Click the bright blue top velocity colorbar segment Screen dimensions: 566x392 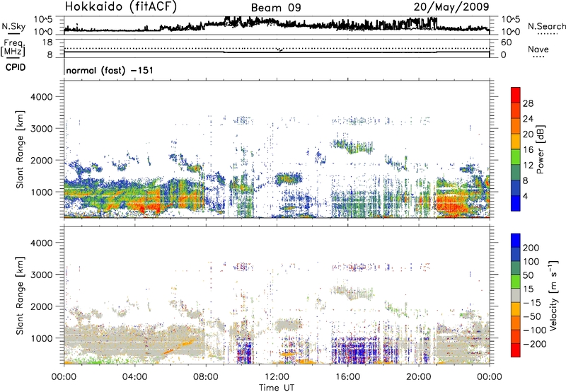coord(516,241)
